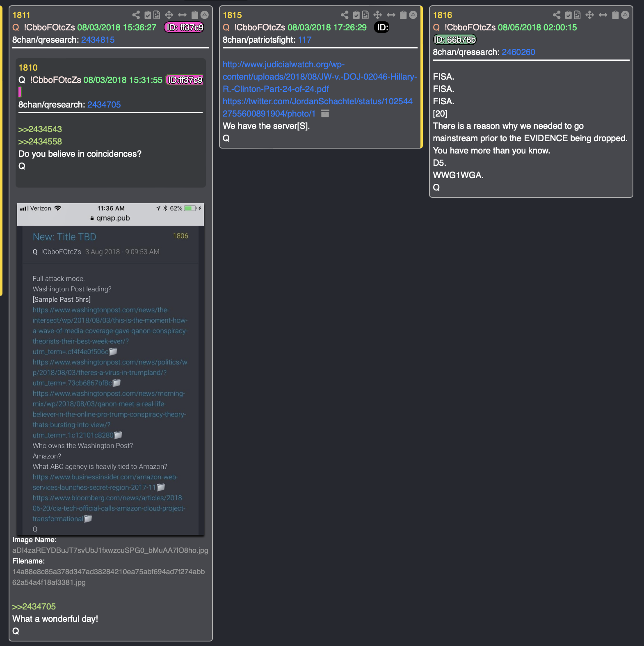Click the orange Q author mark on post 1815
The height and width of the screenshot is (646, 644).
coord(226,27)
